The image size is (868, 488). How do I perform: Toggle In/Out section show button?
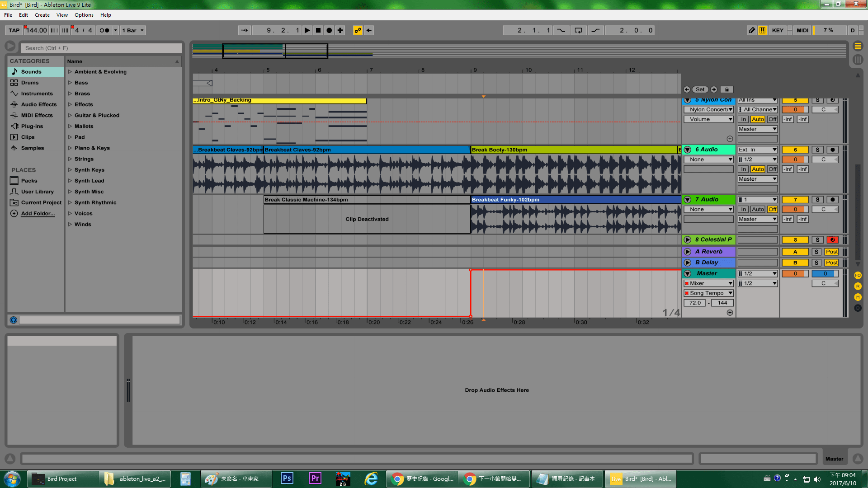click(x=858, y=275)
